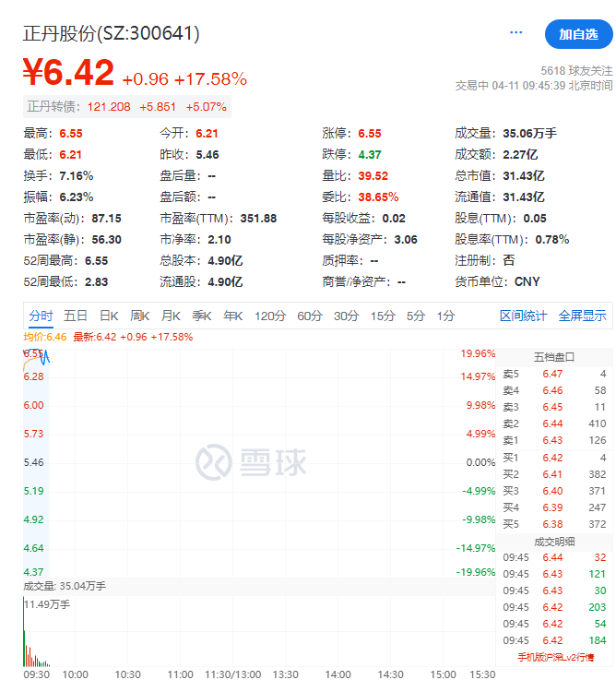The image size is (616, 680).
Task: Select the 1分 chart tab
Action: [445, 316]
